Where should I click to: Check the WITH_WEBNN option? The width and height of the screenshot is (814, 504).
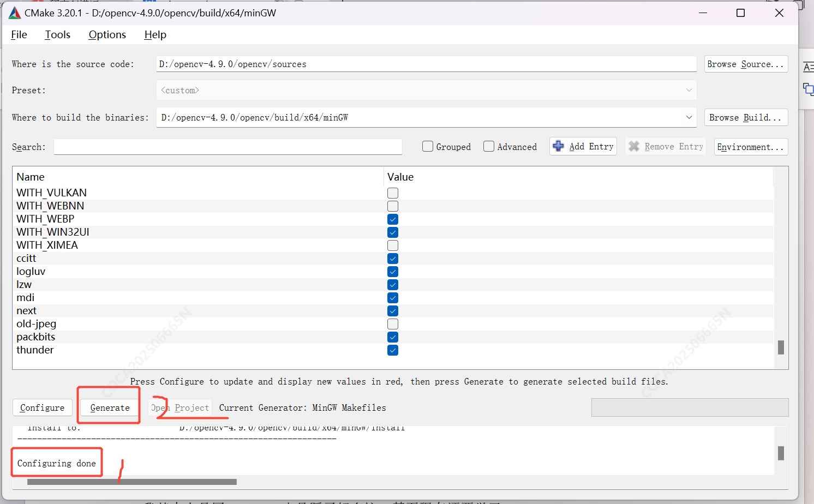click(x=393, y=206)
